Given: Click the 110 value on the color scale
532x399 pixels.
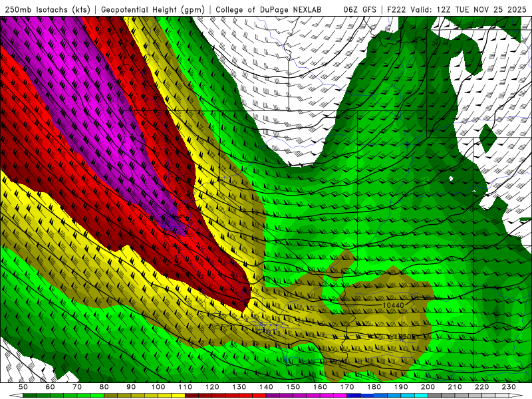Looking at the screenshot, I should click(186, 387).
